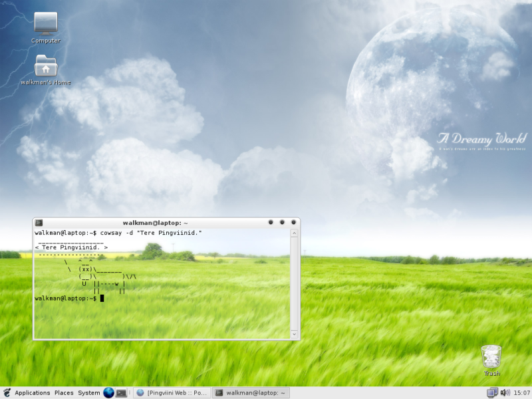Open the Places menu

(x=64, y=393)
